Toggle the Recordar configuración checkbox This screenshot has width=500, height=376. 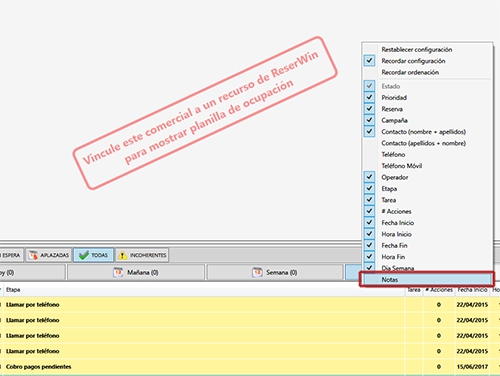(x=369, y=61)
